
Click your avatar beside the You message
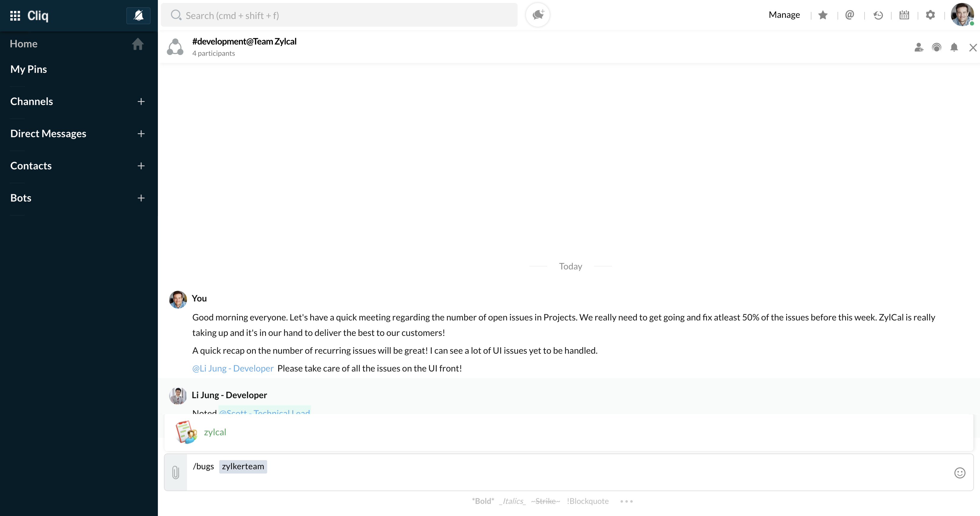178,300
